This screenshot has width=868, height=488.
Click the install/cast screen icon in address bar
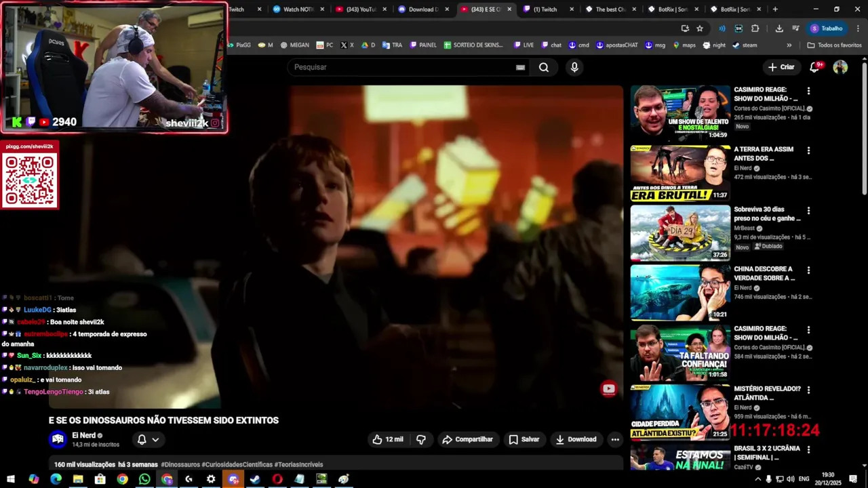pos(685,28)
